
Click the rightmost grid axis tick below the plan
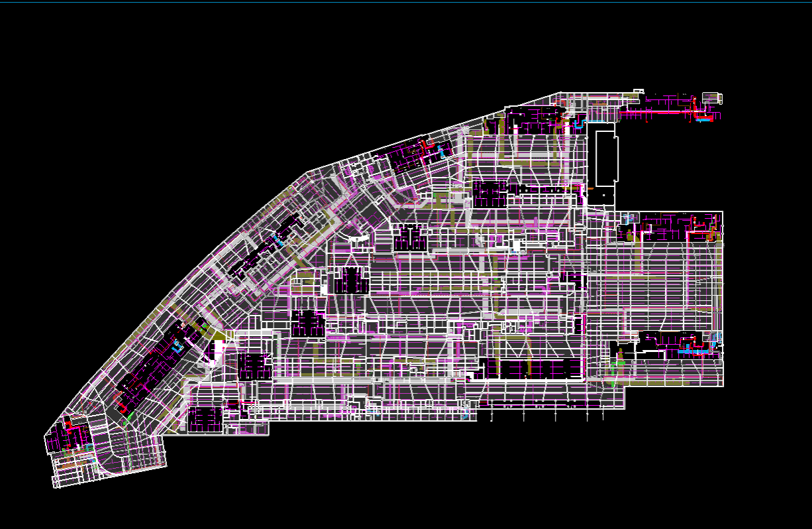tap(603, 416)
